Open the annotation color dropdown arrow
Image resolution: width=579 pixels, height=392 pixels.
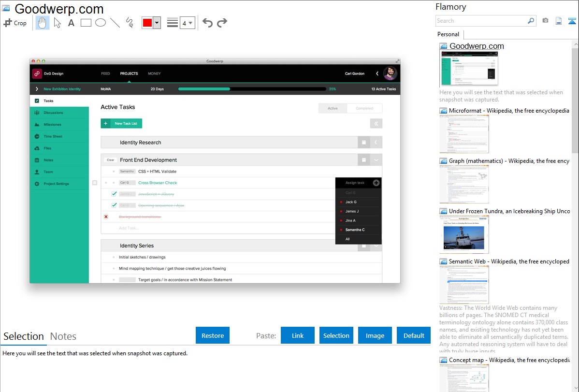click(157, 23)
